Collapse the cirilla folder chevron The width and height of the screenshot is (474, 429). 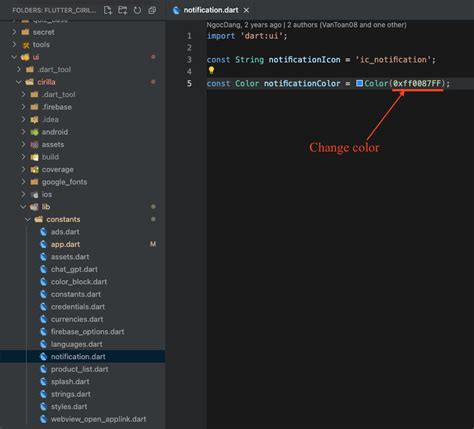19,82
